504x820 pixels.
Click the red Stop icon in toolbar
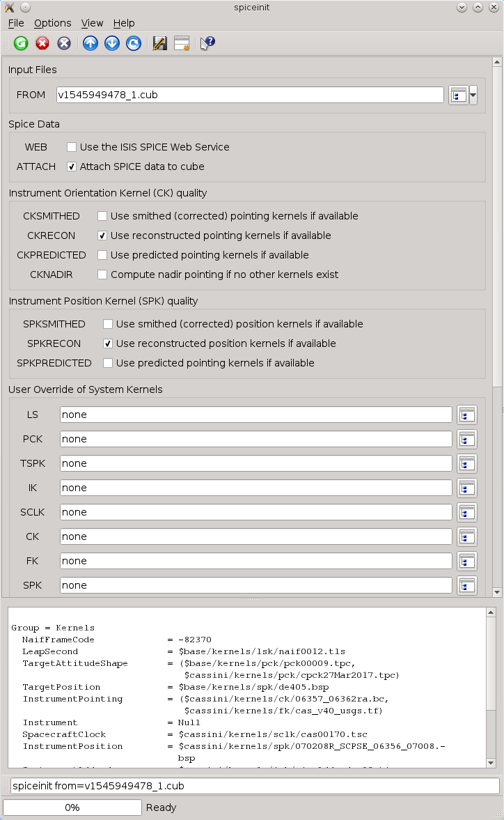tap(42, 43)
